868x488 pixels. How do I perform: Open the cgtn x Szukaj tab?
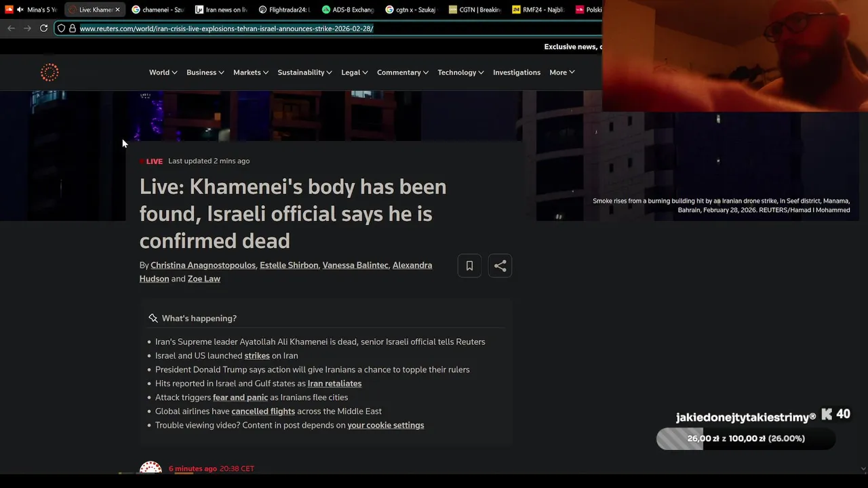coord(410,9)
